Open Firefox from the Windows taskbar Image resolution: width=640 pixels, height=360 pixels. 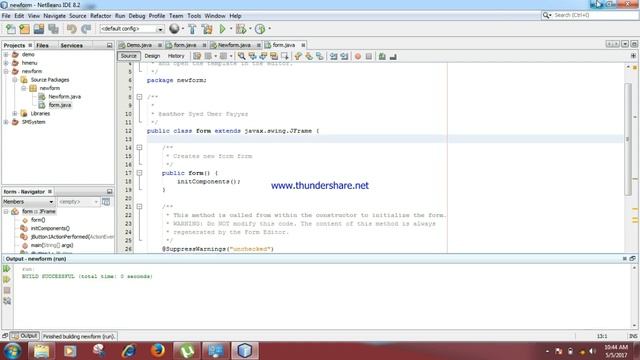click(x=158, y=351)
